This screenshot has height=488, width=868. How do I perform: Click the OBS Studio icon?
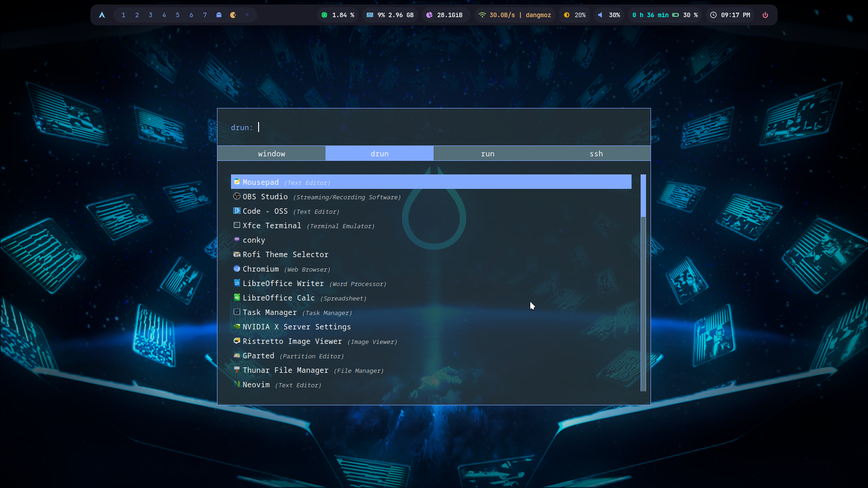(x=237, y=197)
